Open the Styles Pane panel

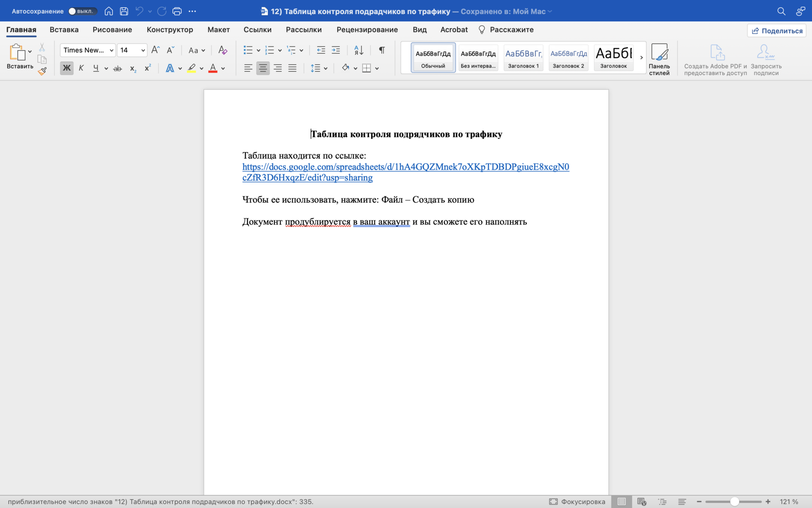pos(659,59)
